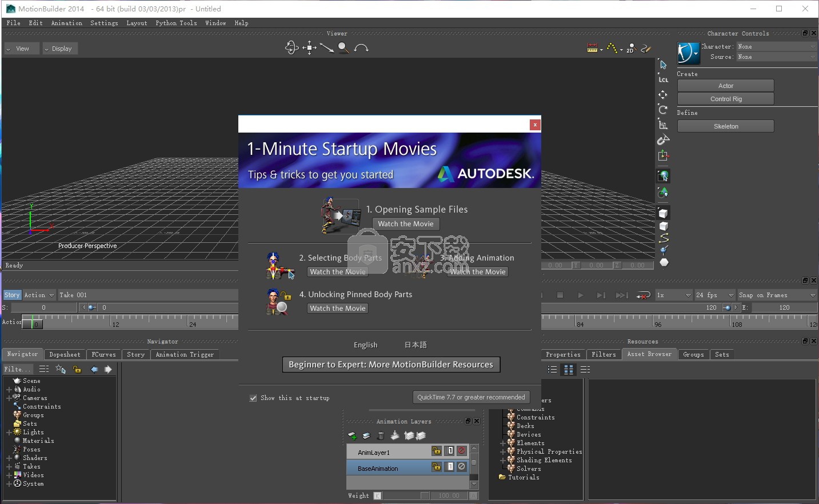The width and height of the screenshot is (819, 504).
Task: Open the Snap on Frames dropdown
Action: [777, 295]
